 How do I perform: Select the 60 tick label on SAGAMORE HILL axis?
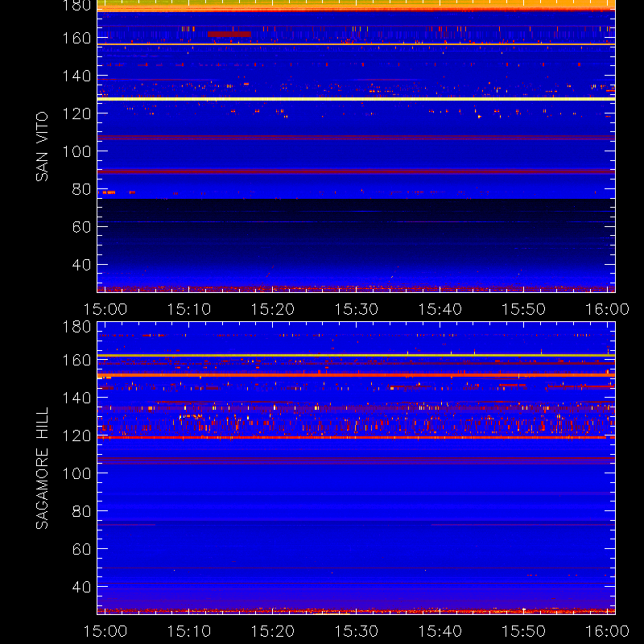81,549
